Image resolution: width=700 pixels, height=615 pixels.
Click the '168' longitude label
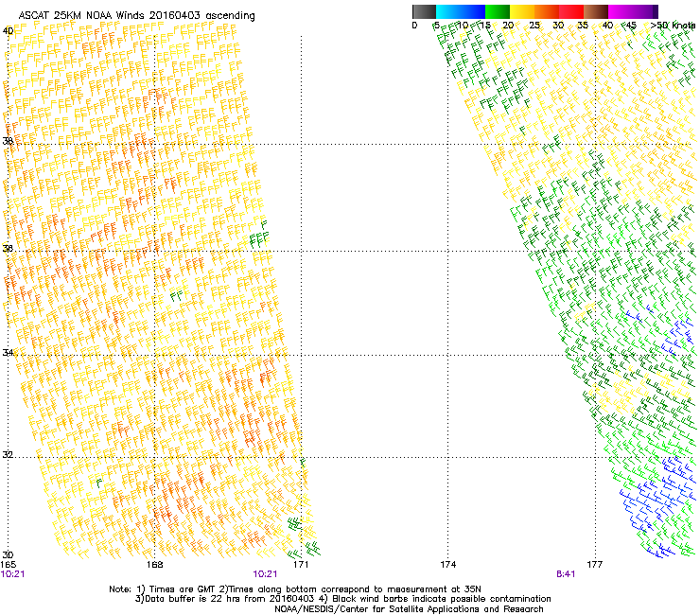[154, 565]
